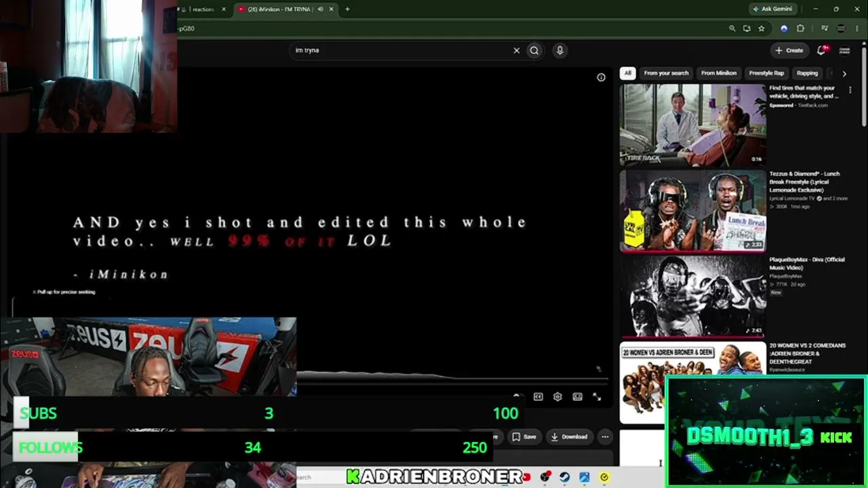868x488 pixels.
Task: Open the Lunch Break Freestyle thumbnail
Action: 692,211
